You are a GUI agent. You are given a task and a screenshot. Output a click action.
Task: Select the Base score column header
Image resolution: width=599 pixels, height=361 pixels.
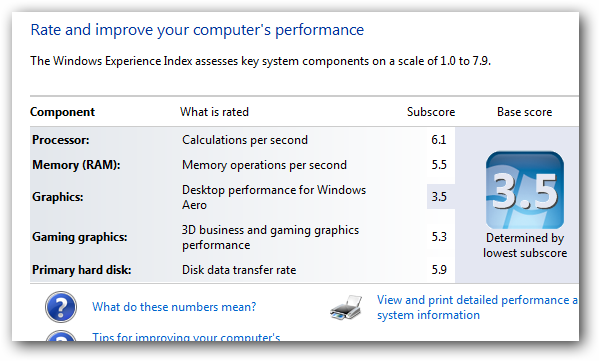click(x=525, y=112)
